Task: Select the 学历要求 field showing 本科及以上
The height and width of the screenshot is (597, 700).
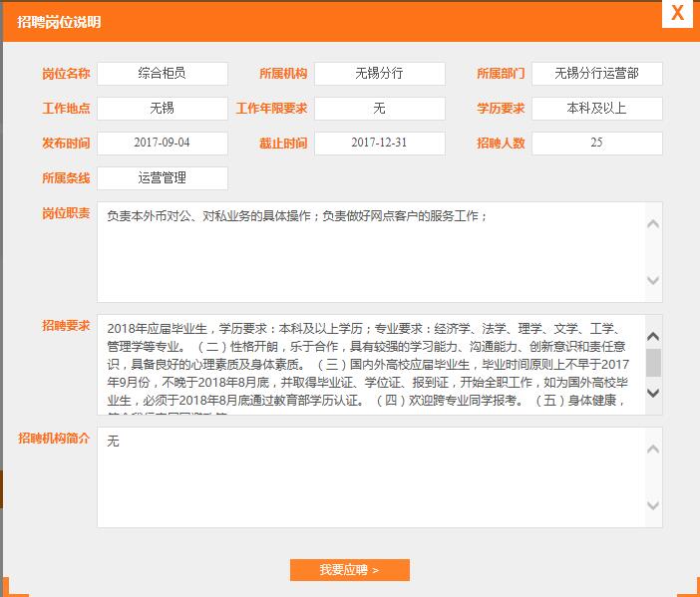Action: 596,109
